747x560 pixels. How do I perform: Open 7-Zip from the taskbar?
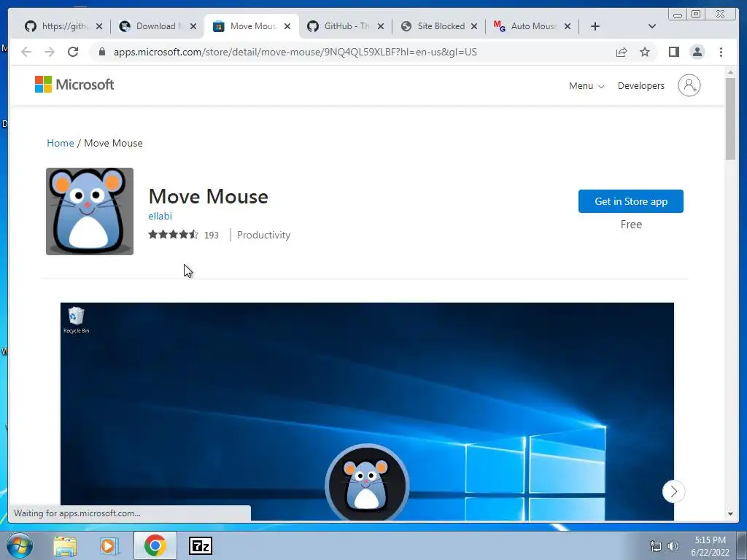(x=201, y=545)
